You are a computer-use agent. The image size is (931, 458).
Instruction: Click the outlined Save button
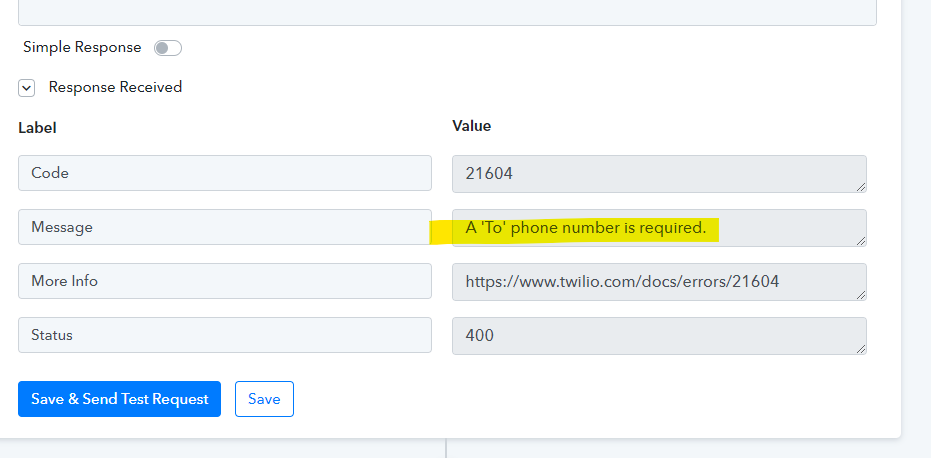(264, 399)
